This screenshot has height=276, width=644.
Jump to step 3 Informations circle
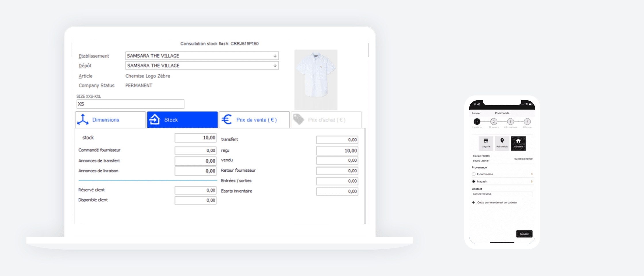coord(510,122)
